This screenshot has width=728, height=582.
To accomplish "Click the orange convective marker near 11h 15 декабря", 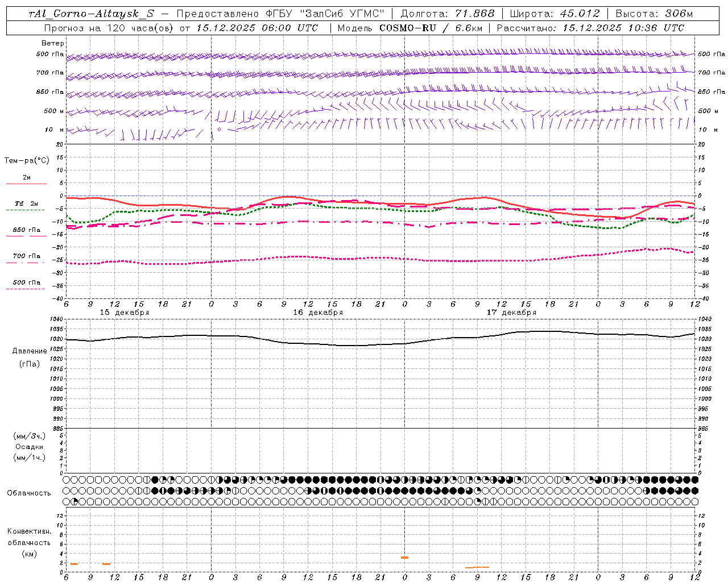I will click(106, 564).
